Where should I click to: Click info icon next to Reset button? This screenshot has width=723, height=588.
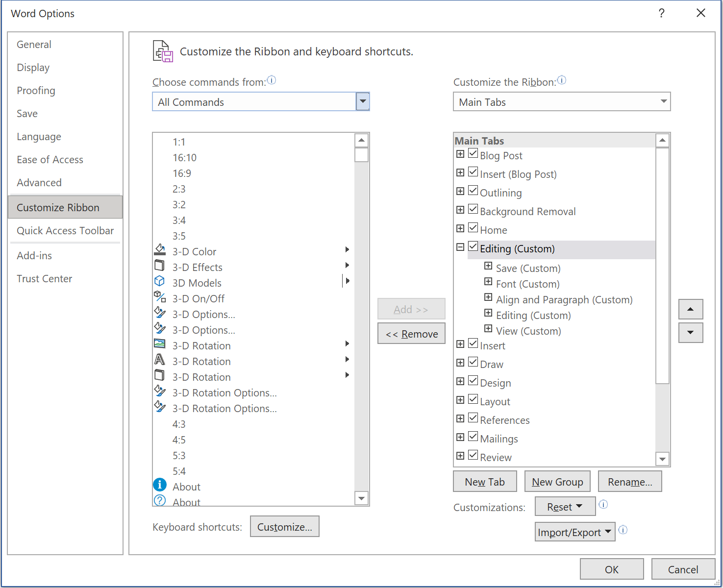click(x=603, y=504)
